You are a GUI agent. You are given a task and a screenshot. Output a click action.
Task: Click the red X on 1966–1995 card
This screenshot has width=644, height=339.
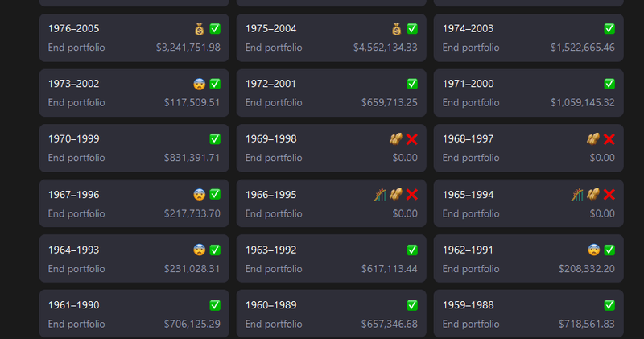(412, 194)
